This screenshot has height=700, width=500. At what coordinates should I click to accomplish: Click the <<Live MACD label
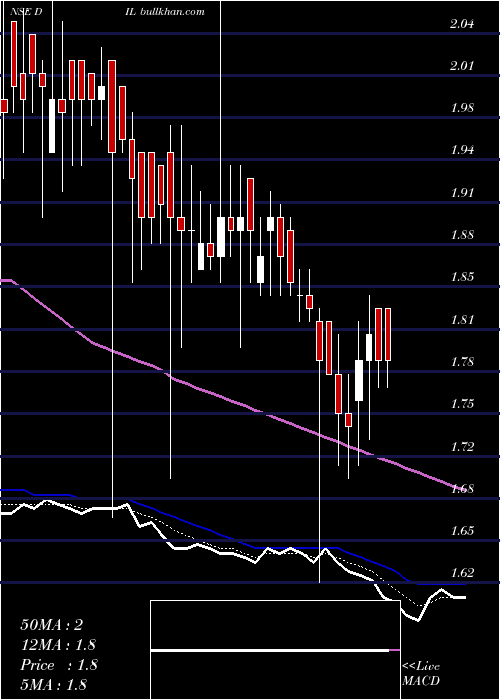[421, 674]
